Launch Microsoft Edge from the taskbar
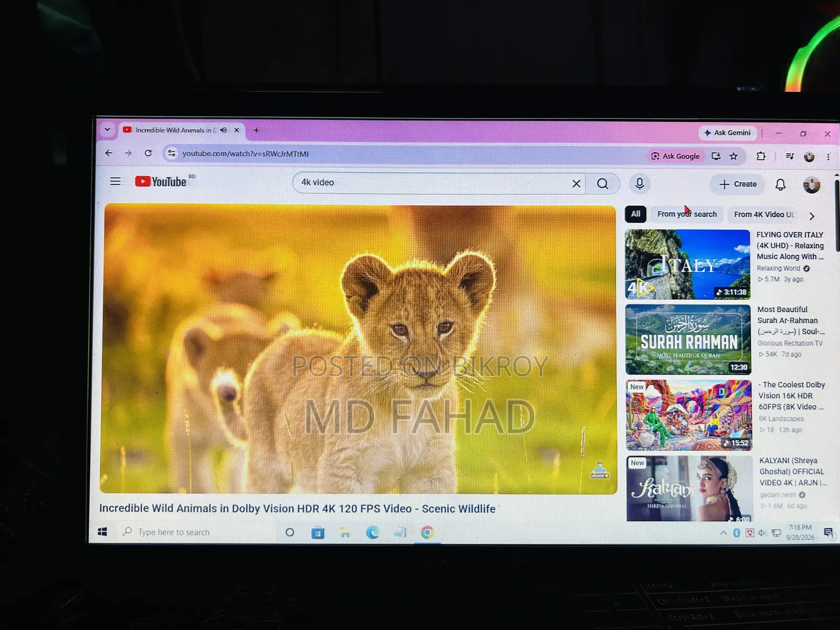Image resolution: width=840 pixels, height=630 pixels. click(373, 533)
